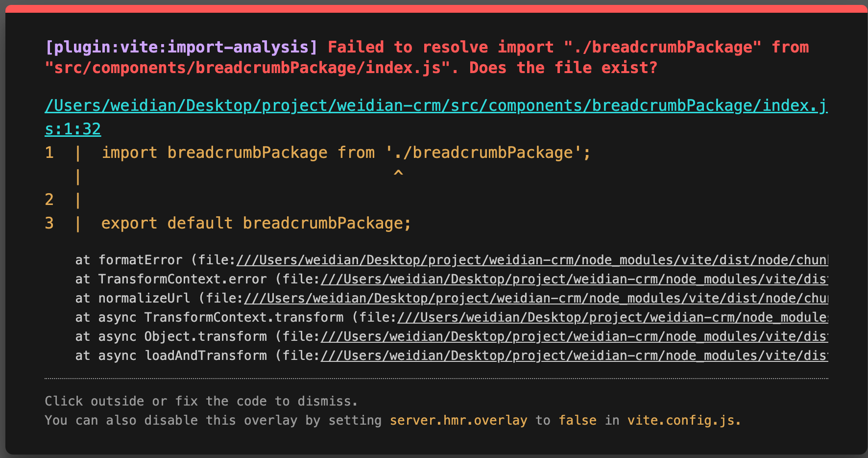Screen dimensions: 868x458
Task: Click the vite.config.js filename in tip
Action: (x=684, y=421)
